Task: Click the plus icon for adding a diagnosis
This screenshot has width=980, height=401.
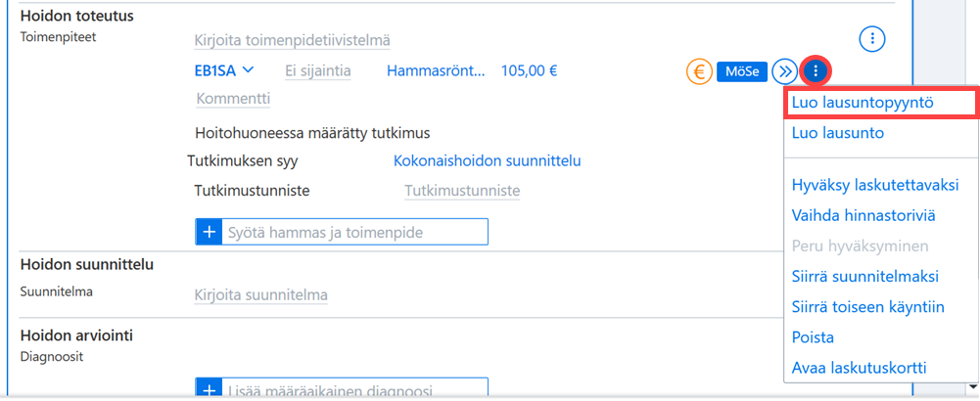Action: tap(209, 389)
